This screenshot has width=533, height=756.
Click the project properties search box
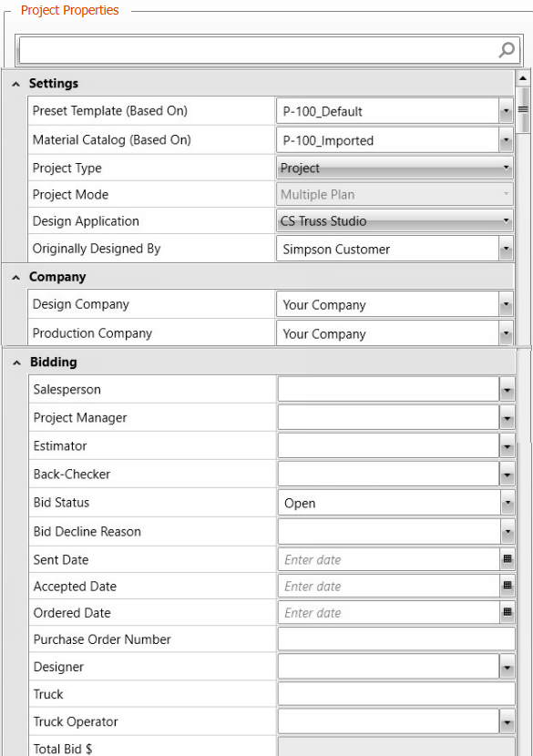click(x=259, y=50)
